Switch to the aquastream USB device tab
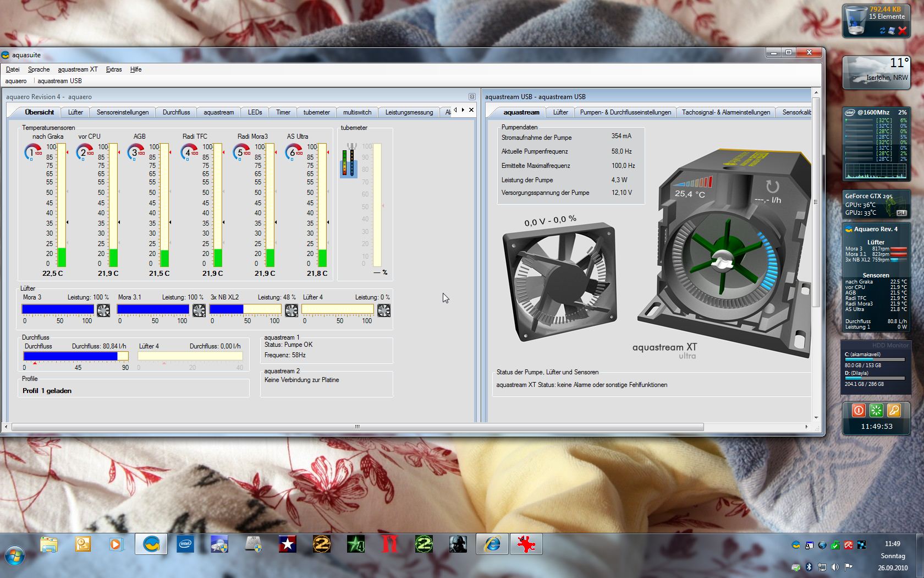The image size is (924, 578). tap(59, 81)
